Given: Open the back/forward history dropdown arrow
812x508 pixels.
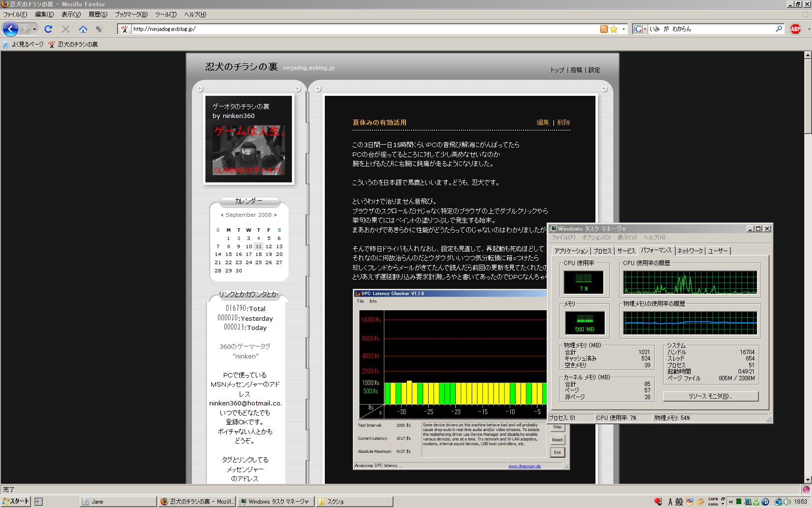Looking at the screenshot, I should click(34, 29).
